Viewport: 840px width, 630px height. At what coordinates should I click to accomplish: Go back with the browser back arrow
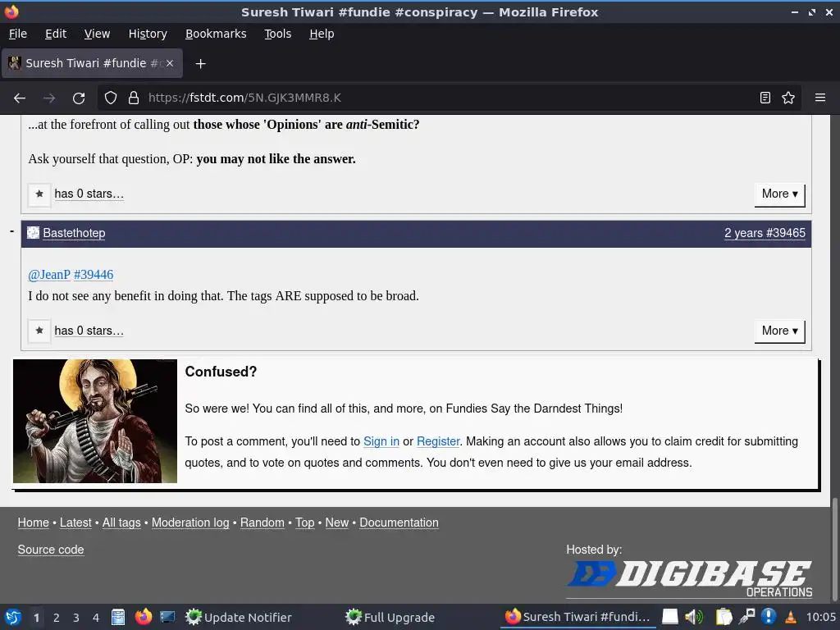click(x=20, y=98)
